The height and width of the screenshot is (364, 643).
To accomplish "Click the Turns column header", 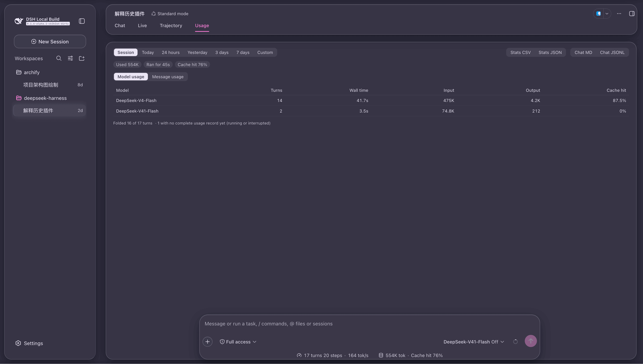I will point(276,90).
